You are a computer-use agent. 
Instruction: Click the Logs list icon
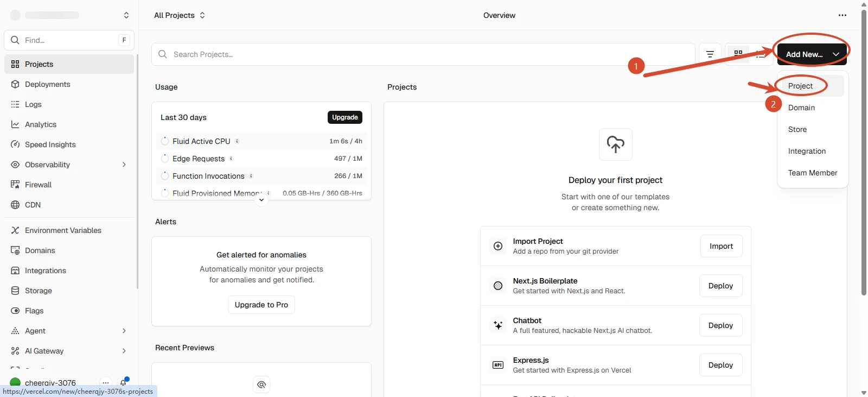15,104
